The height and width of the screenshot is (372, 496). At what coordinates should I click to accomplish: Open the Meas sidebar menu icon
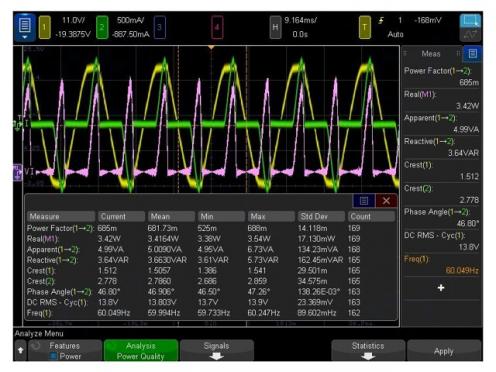pyautogui.click(x=472, y=54)
